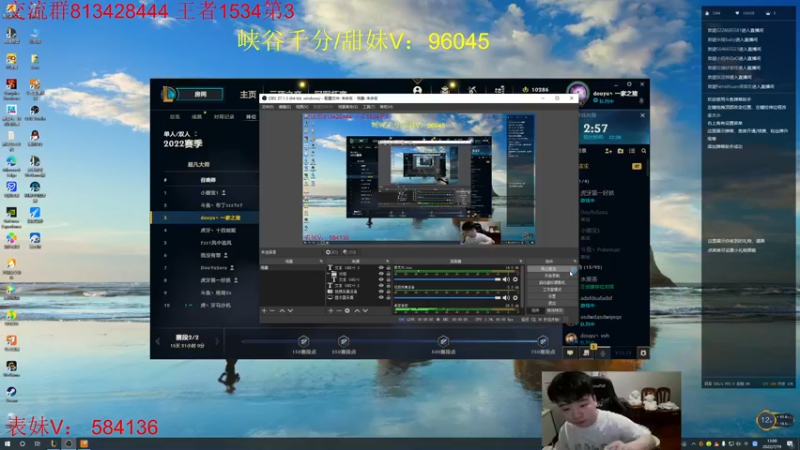Move source down in OBS sources

point(365,310)
